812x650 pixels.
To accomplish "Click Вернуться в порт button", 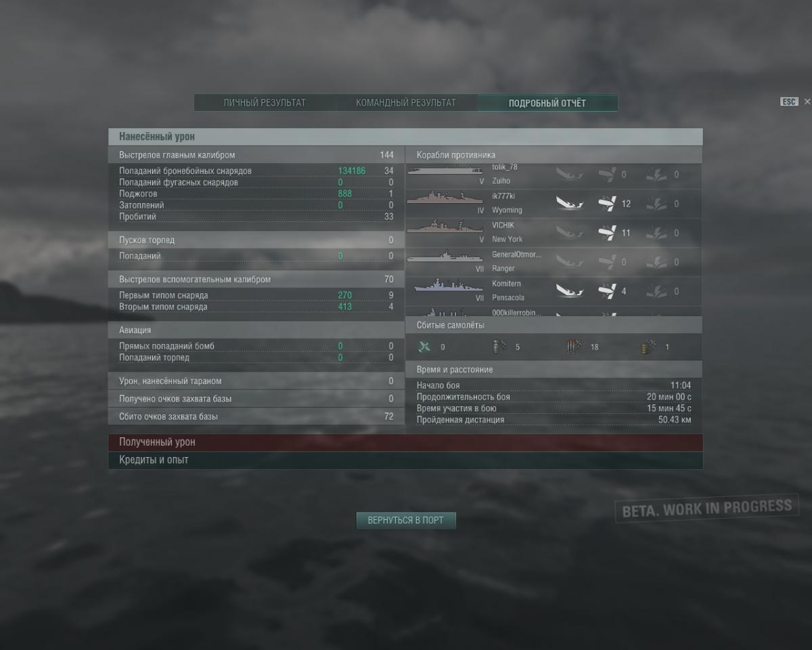I will click(x=406, y=521).
